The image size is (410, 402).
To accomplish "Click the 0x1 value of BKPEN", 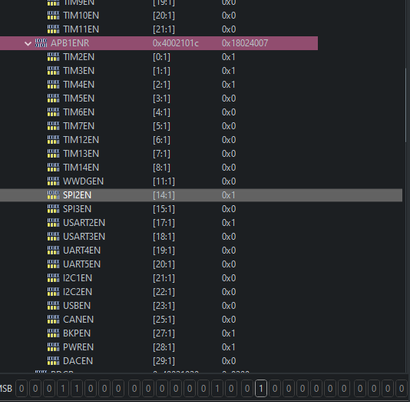I will [x=229, y=333].
